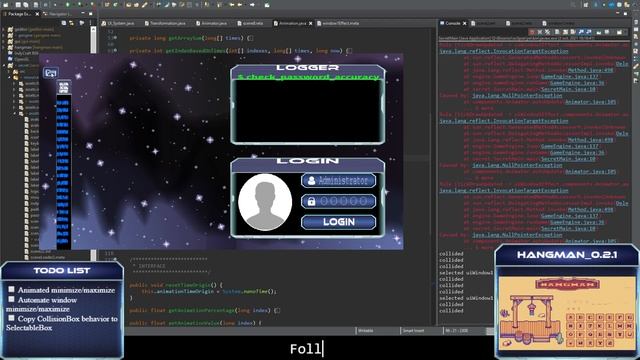Open the first GameEngine.java:137 stack trace link

[569, 76]
